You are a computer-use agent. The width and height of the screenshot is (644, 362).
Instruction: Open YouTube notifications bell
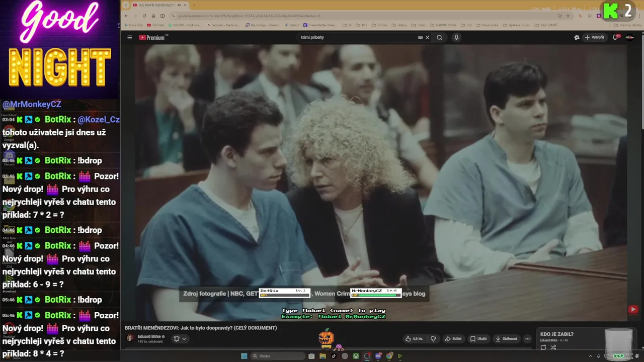tap(615, 38)
